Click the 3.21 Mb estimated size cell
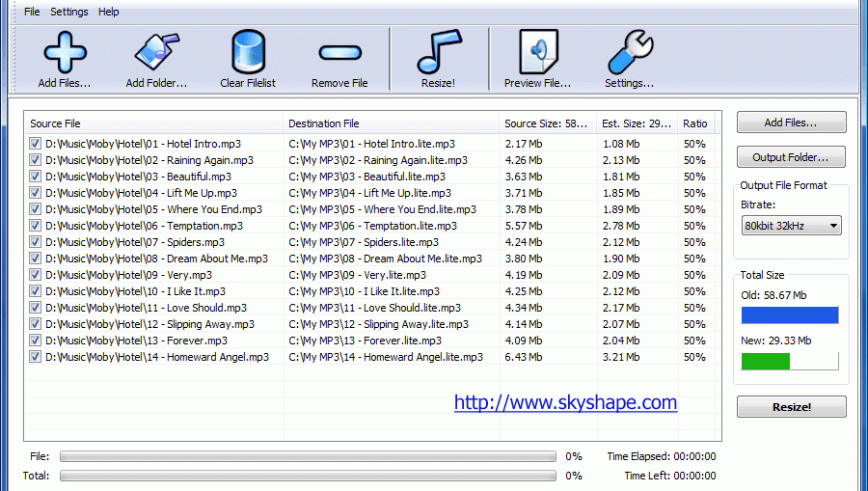The width and height of the screenshot is (868, 491). [x=621, y=357]
